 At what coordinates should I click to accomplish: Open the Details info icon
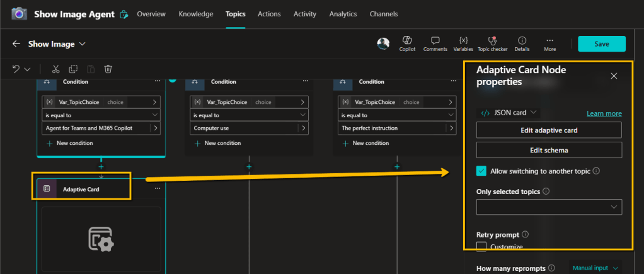tap(522, 40)
